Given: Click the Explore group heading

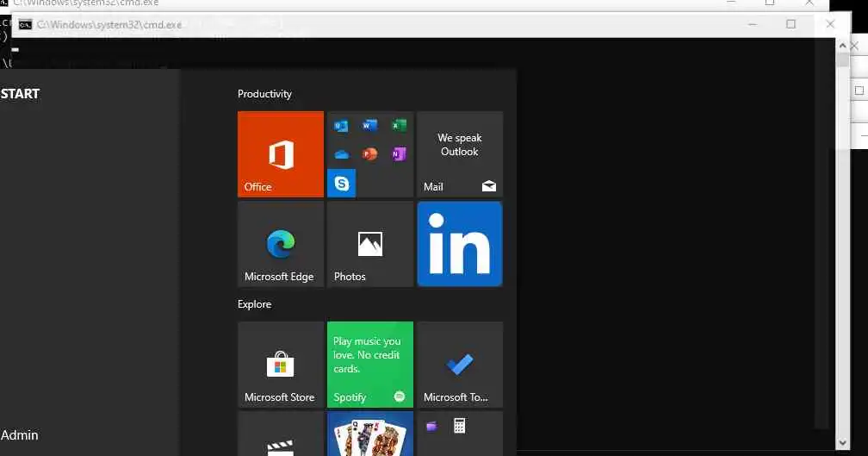Looking at the screenshot, I should 255,304.
